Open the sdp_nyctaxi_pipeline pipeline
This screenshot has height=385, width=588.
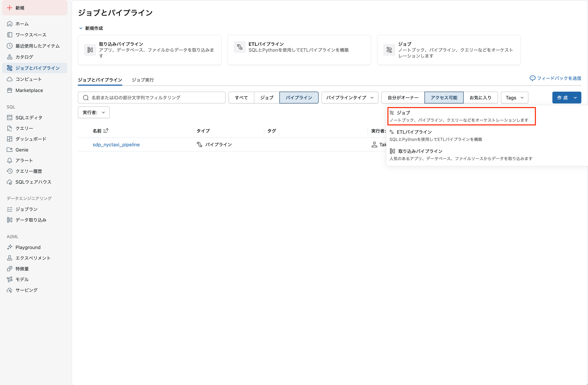pos(116,144)
